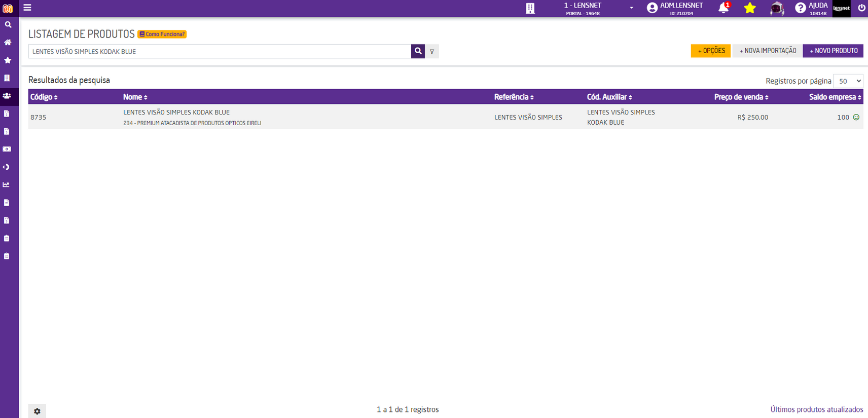Click the power logout icon
This screenshot has width=868, height=418.
point(861,8)
